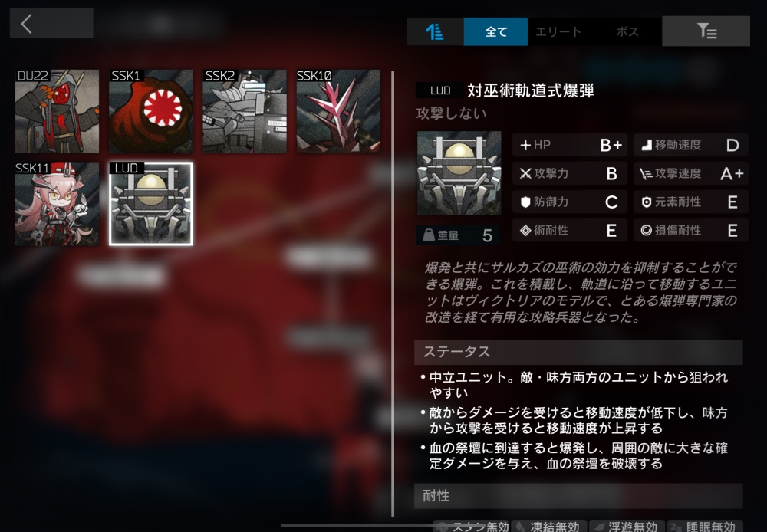Click the 防御力 shield icon
767x532 pixels.
[x=525, y=202]
